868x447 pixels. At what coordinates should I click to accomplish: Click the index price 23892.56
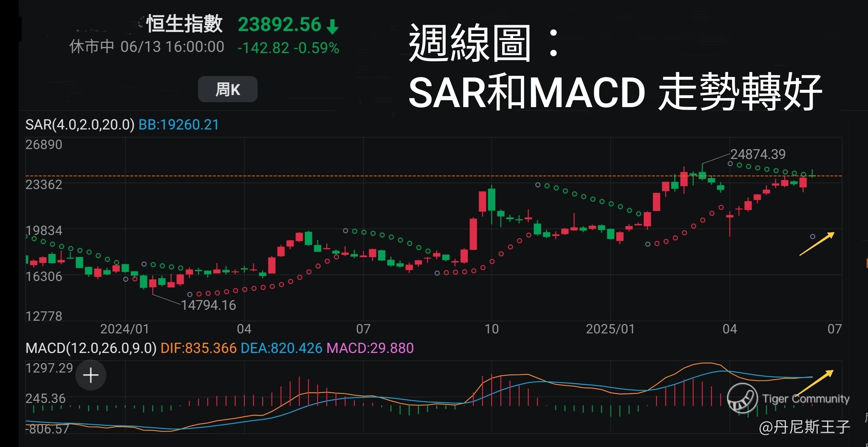click(280, 25)
